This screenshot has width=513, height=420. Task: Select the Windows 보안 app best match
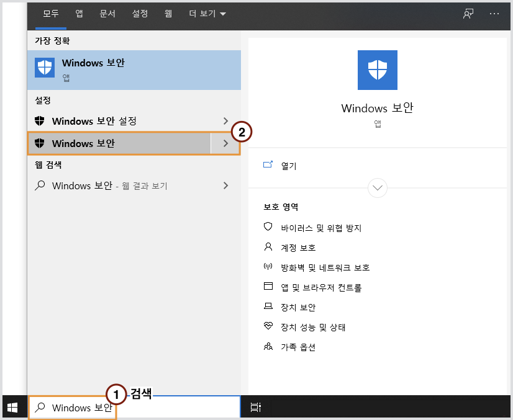pyautogui.click(x=134, y=70)
